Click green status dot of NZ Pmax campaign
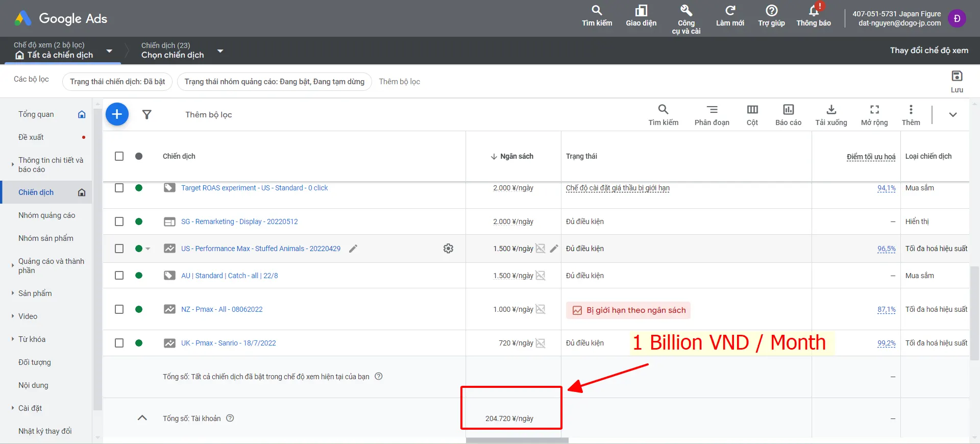The height and width of the screenshot is (444, 980). tap(139, 309)
